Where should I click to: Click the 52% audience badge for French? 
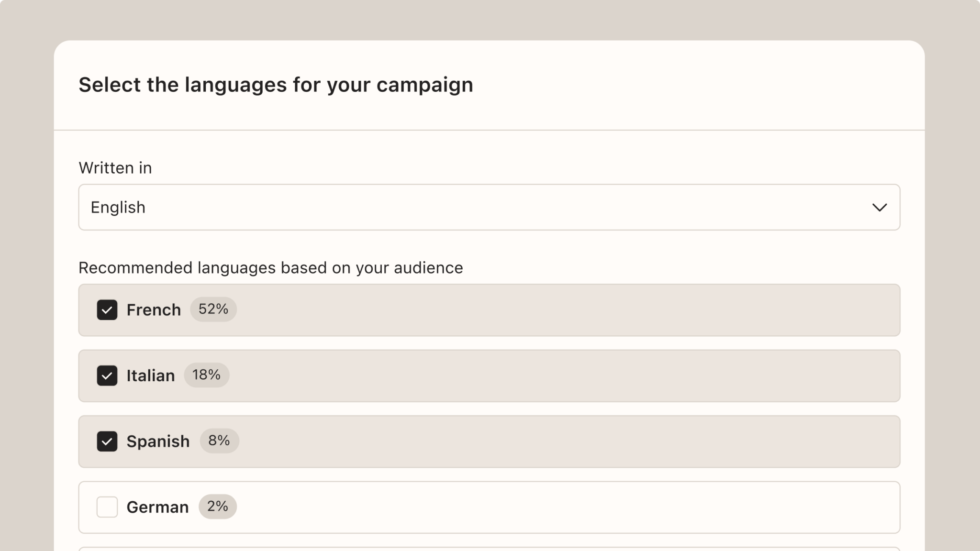(213, 309)
